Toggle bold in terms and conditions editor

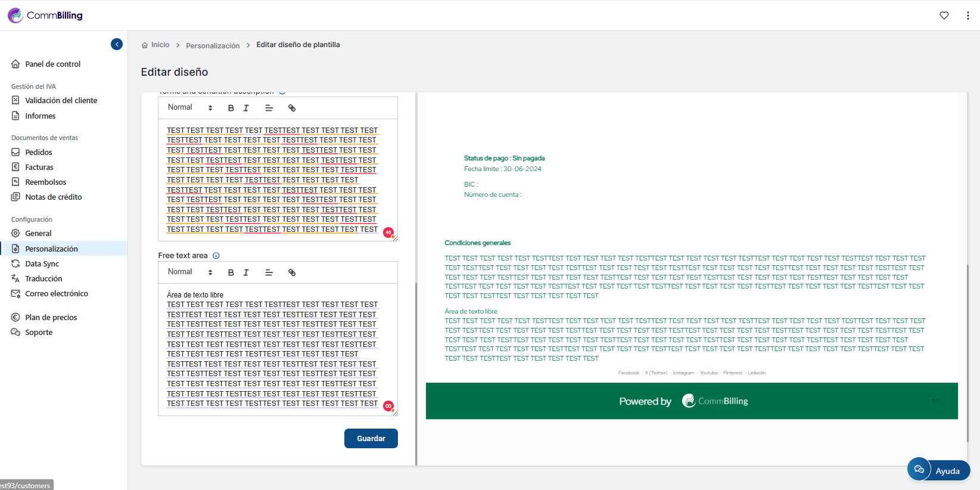[231, 108]
